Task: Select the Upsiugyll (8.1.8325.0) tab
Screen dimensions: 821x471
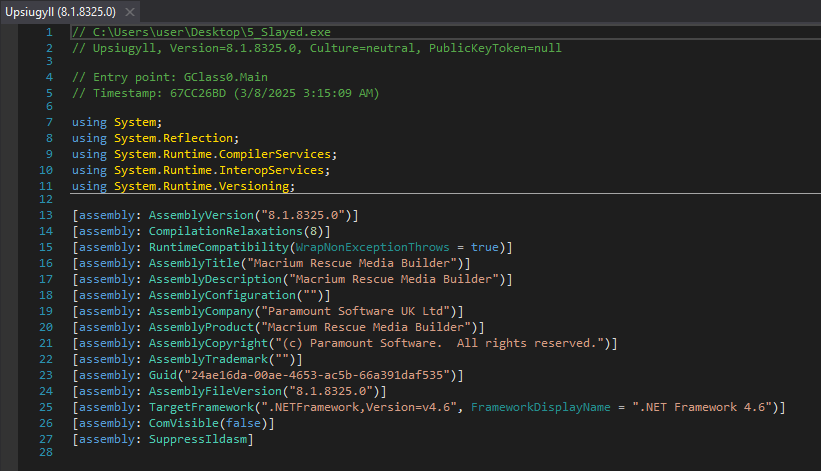Action: pos(60,11)
